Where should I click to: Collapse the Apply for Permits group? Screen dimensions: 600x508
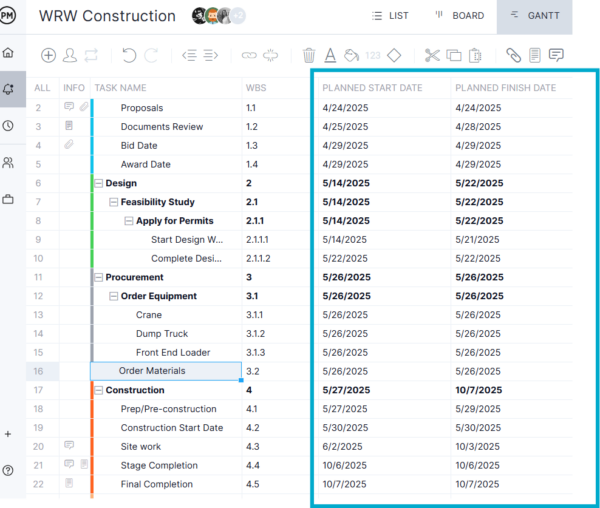(x=129, y=221)
